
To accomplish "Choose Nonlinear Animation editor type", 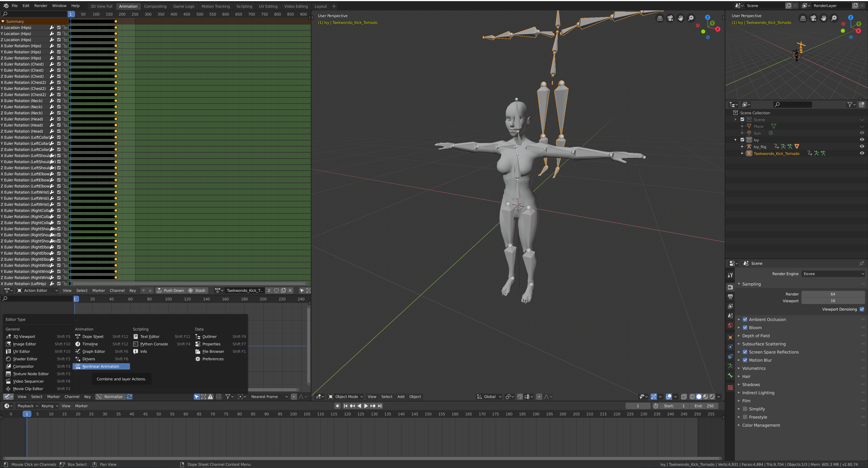I will [101, 366].
